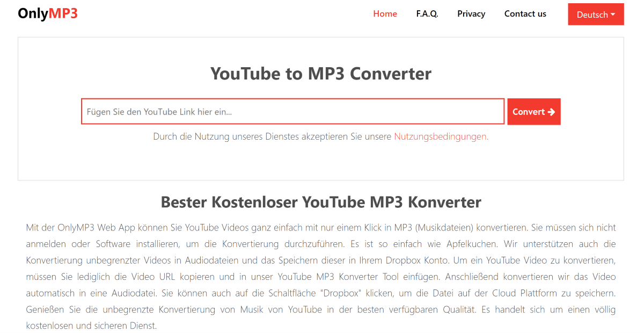Click the YouTube to MP3 Converter heading
Image resolution: width=644 pixels, height=333 pixels.
tap(321, 74)
